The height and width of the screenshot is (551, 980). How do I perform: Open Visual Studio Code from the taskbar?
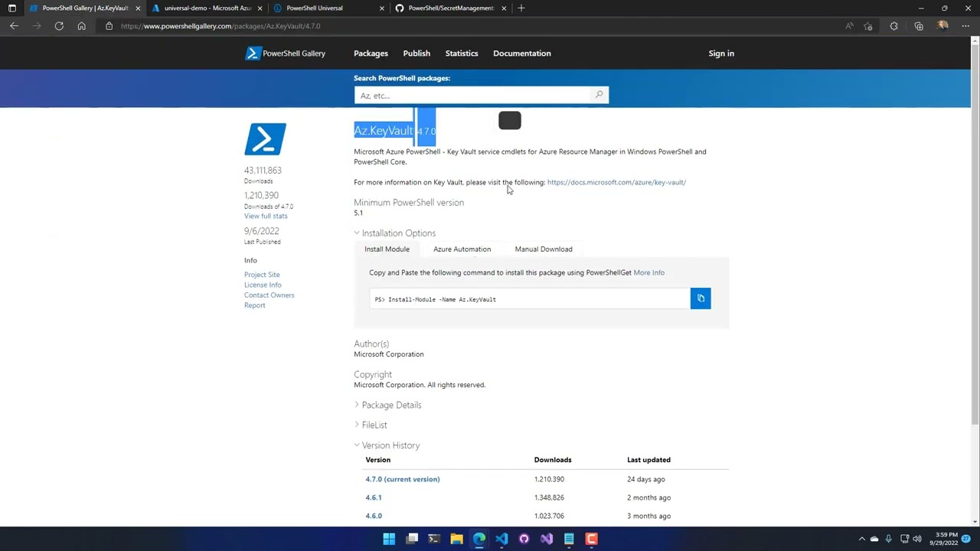click(501, 539)
